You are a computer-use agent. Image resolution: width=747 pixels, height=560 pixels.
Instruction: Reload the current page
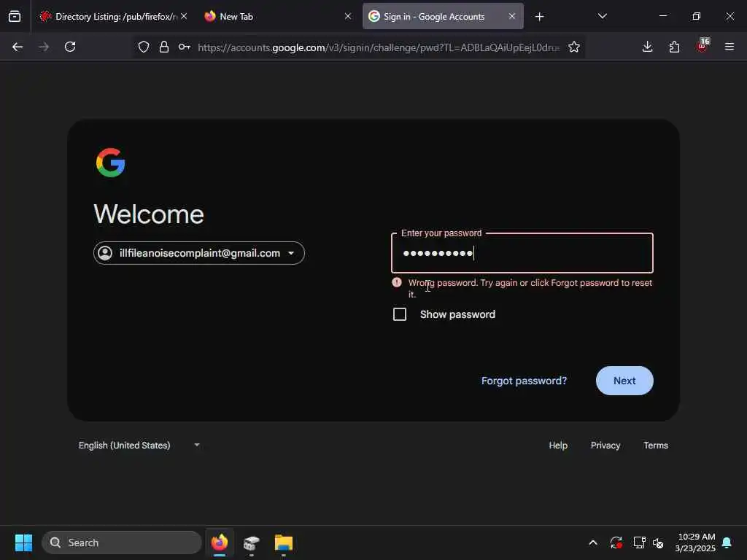coord(70,47)
